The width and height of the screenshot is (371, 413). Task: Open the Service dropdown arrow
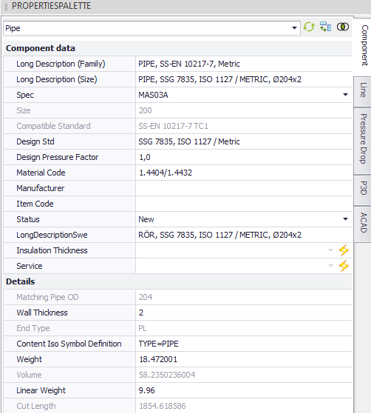[331, 266]
